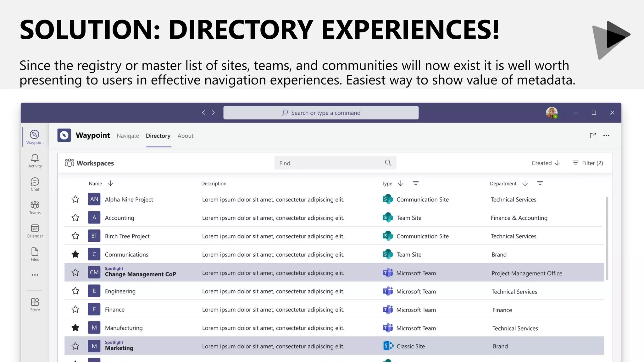Open the Communications workspace
Image resolution: width=644 pixels, height=362 pixels.
(126, 254)
